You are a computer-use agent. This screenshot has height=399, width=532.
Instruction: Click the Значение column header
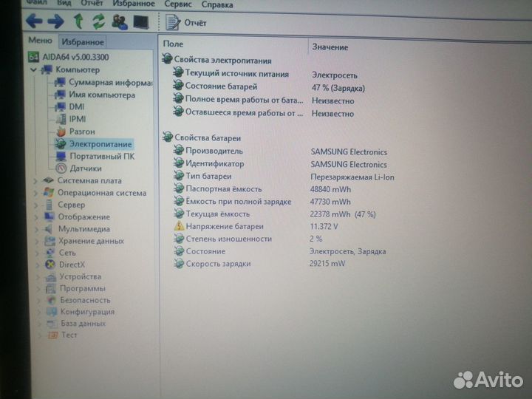[x=330, y=47]
